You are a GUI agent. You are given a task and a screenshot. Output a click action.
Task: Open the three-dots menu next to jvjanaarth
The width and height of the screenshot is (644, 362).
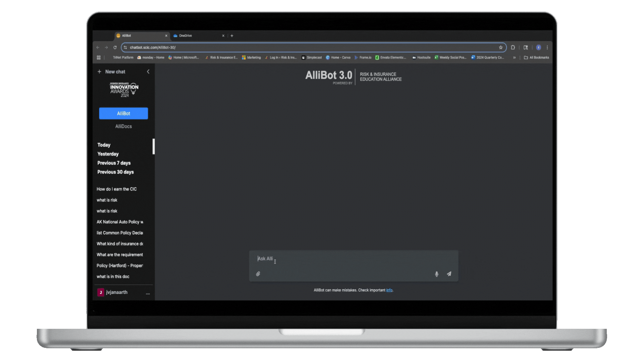click(148, 294)
